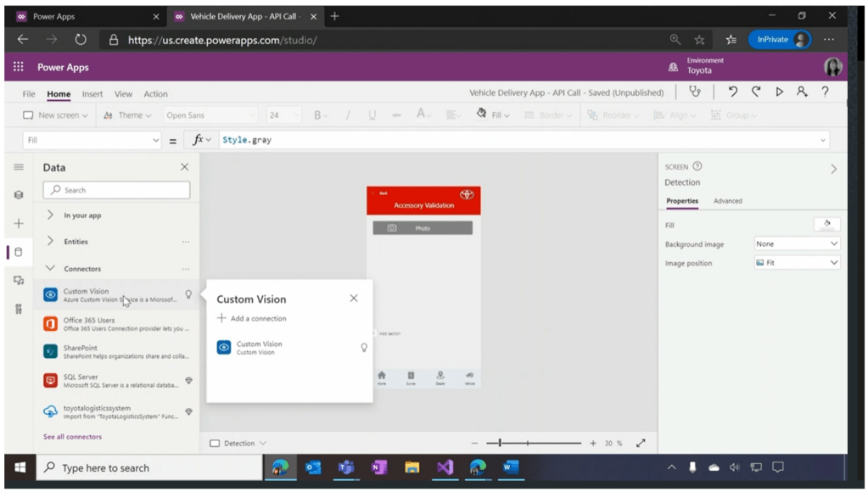Open the Power Apps waffle launcher
Image resolution: width=868 pixels, height=492 pixels.
point(19,67)
